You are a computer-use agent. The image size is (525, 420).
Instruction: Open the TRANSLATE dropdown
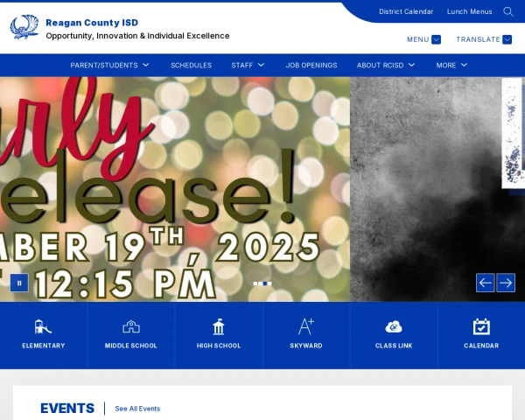point(484,39)
